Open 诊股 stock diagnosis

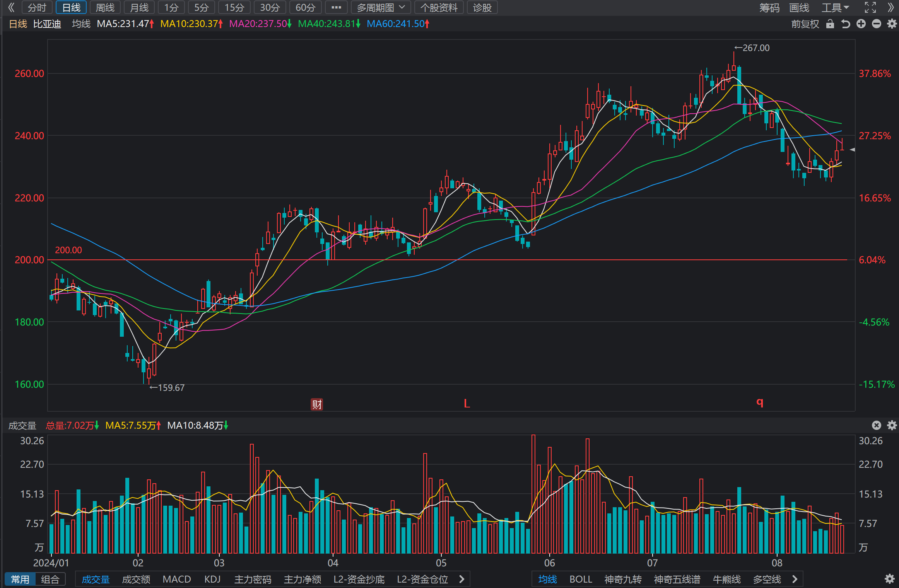(482, 7)
